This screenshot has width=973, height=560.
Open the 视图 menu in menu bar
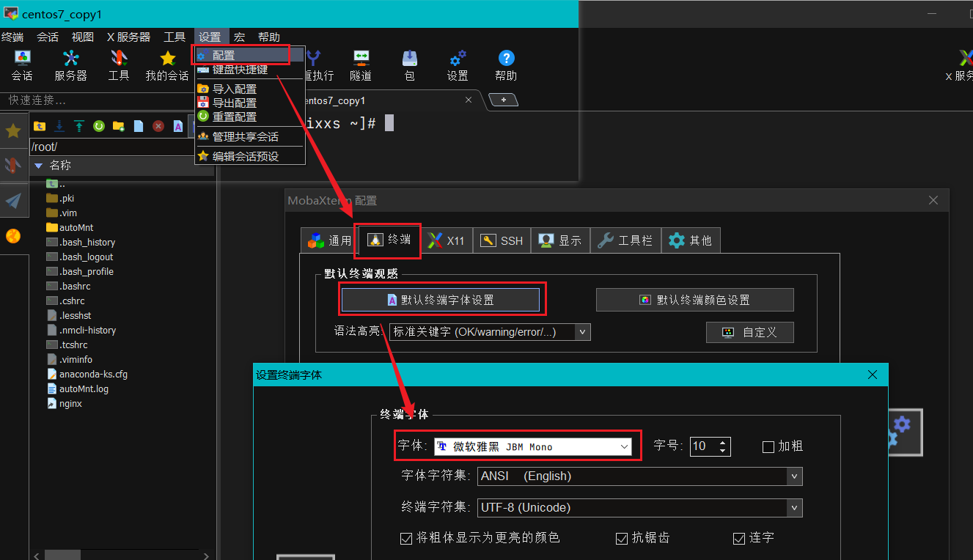coord(83,37)
